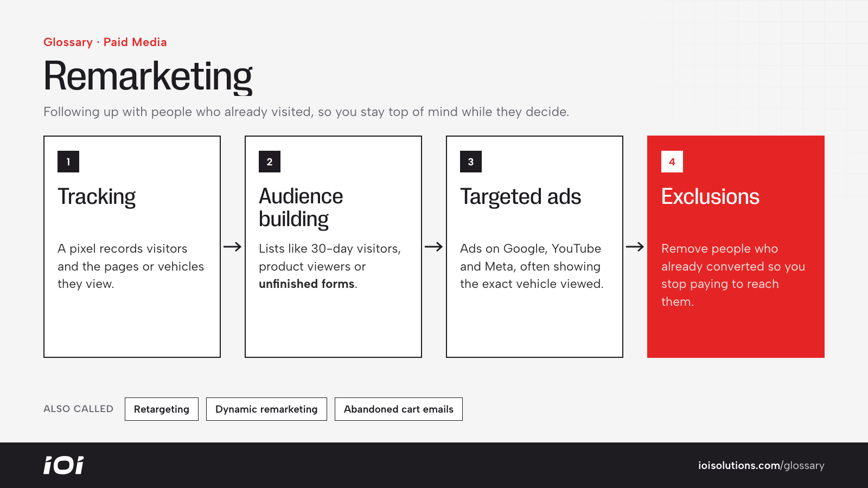
Task: Click the Audience building card heading
Action: click(301, 208)
